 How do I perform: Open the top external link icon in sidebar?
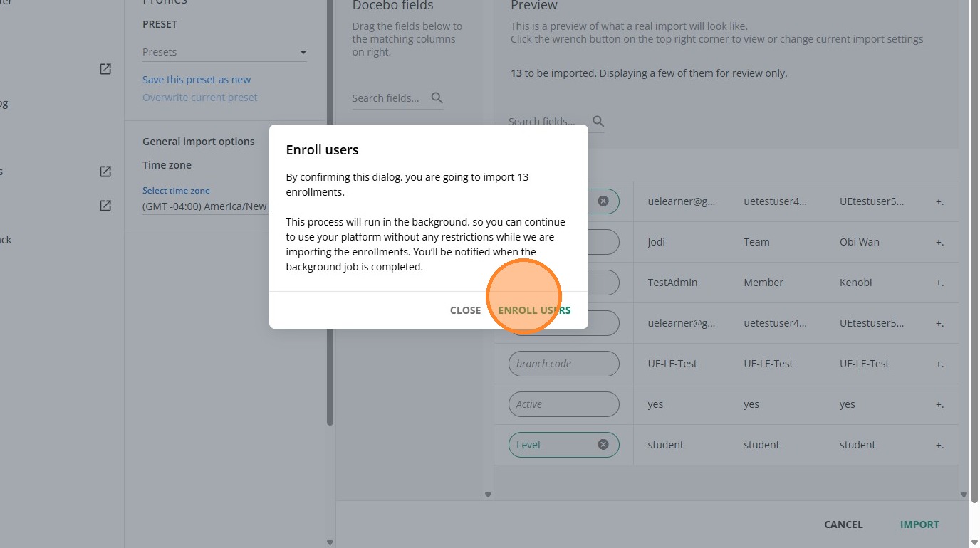(x=105, y=69)
